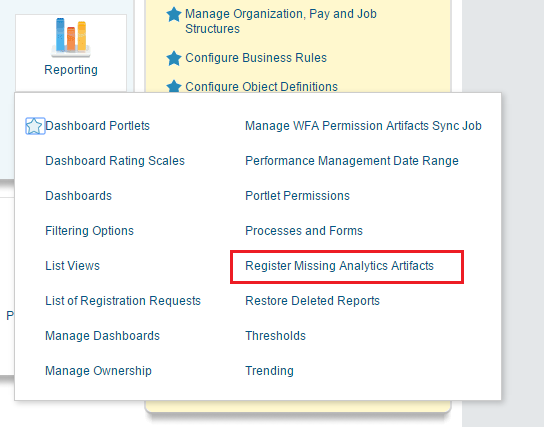This screenshot has height=427, width=544.
Task: Click Register Missing Analytics Artifacts
Action: [x=339, y=266]
